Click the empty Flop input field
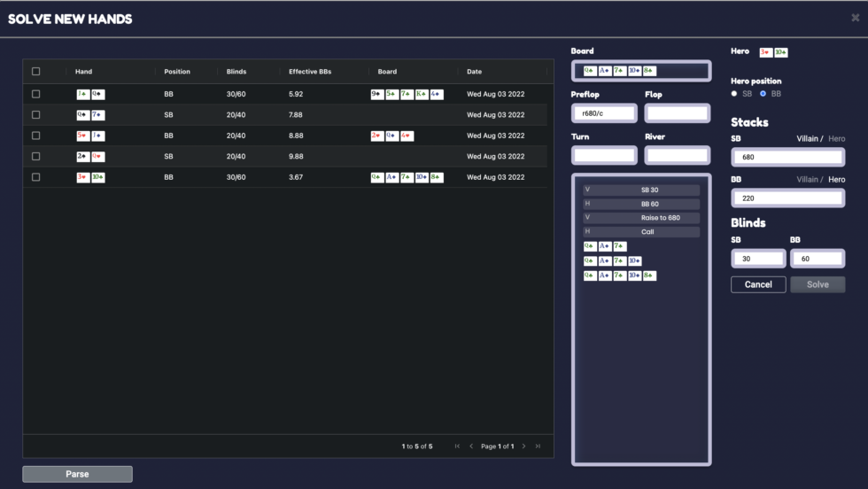Screen dimensions: 868x489 click(677, 113)
